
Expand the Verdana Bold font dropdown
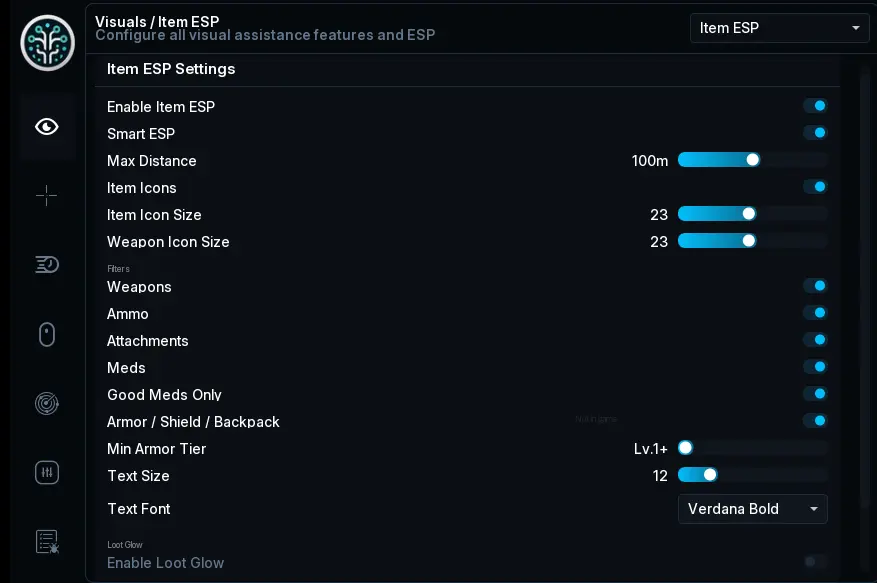point(752,509)
